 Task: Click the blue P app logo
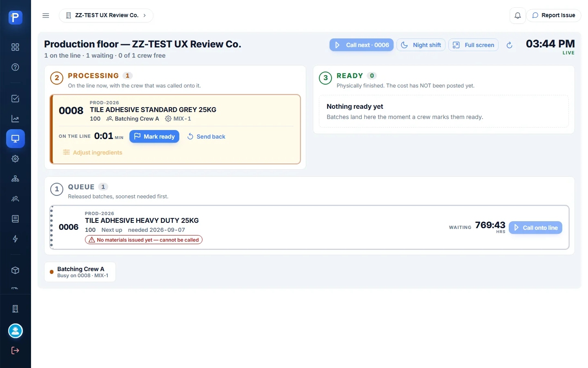pos(16,18)
